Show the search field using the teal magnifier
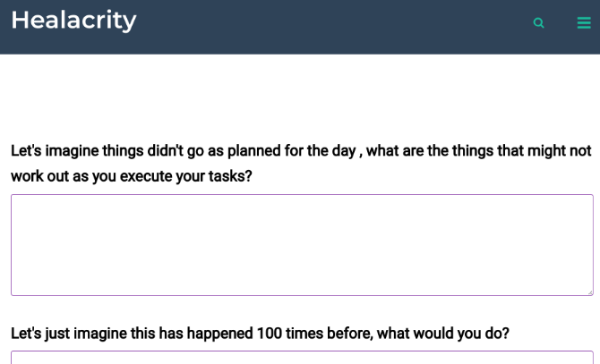This screenshot has height=364, width=600. point(538,23)
